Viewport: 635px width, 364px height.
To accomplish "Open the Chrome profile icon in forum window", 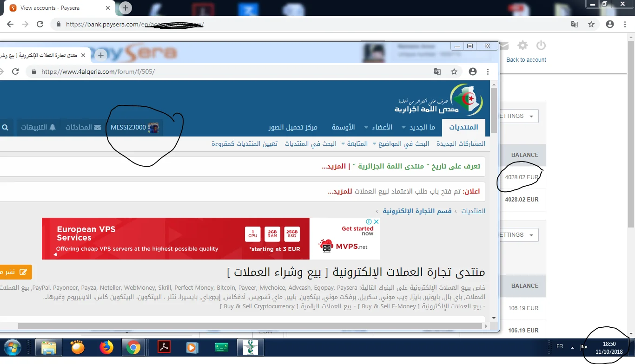I will pos(473,71).
